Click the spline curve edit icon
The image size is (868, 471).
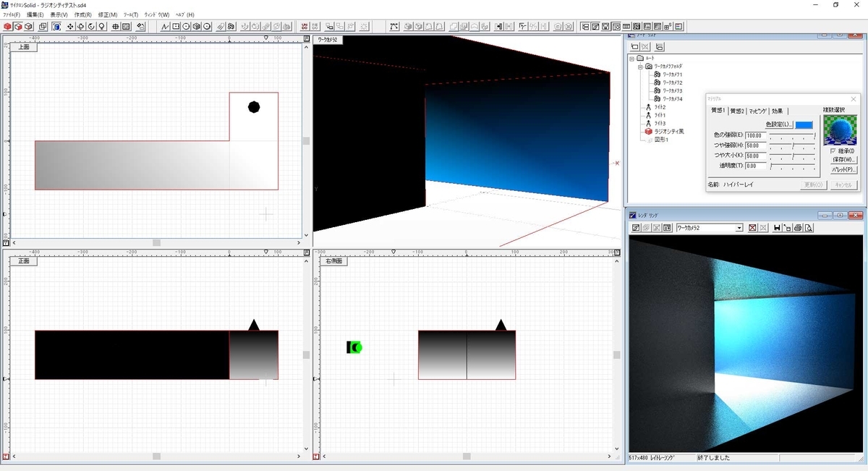point(394,27)
